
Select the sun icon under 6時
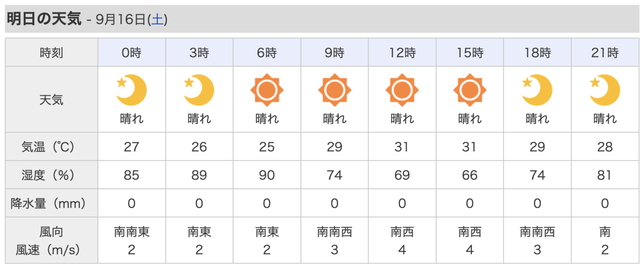click(267, 90)
